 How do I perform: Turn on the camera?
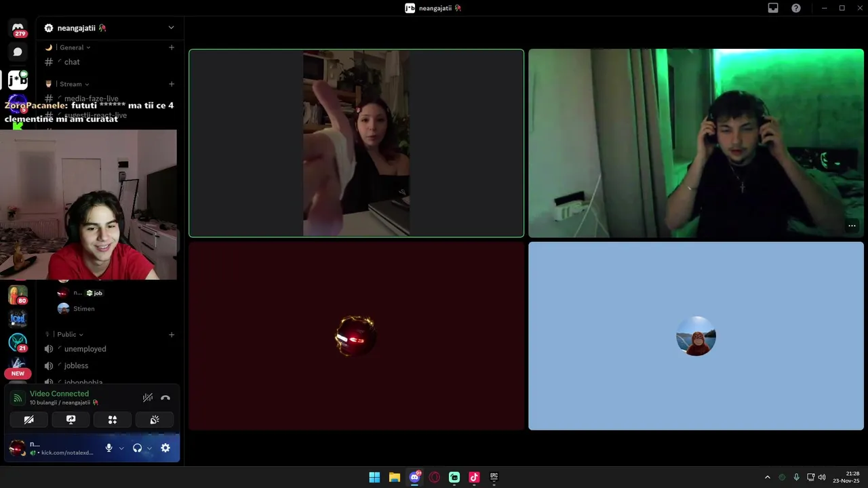pos(28,420)
